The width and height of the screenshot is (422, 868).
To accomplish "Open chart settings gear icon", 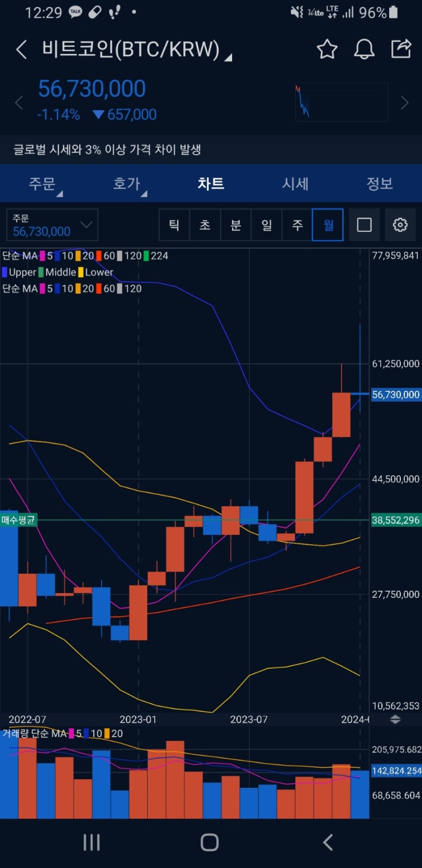I will pos(400,225).
